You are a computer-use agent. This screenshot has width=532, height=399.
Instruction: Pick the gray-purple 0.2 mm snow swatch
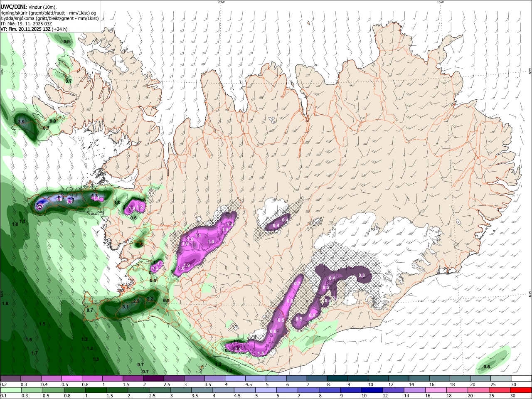tap(10, 378)
